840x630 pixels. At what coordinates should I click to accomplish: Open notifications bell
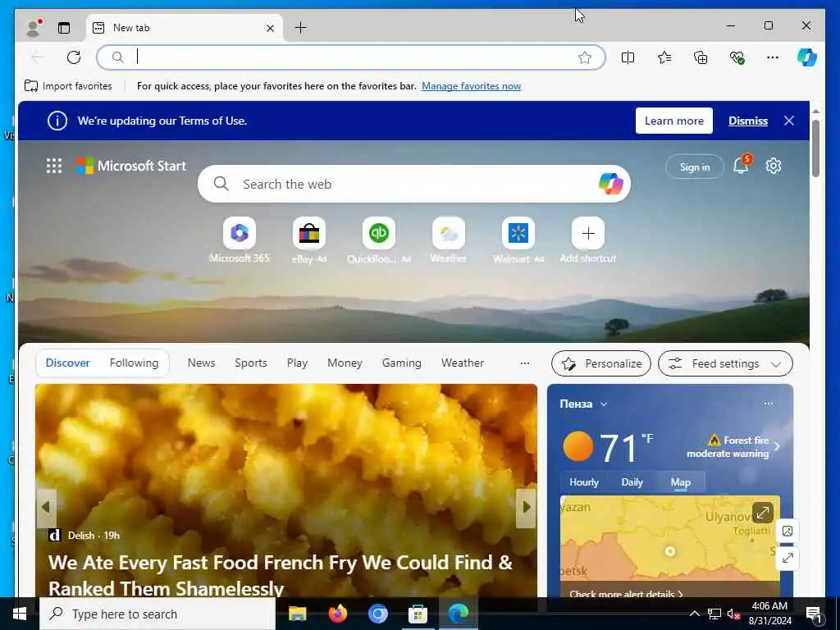coord(742,165)
